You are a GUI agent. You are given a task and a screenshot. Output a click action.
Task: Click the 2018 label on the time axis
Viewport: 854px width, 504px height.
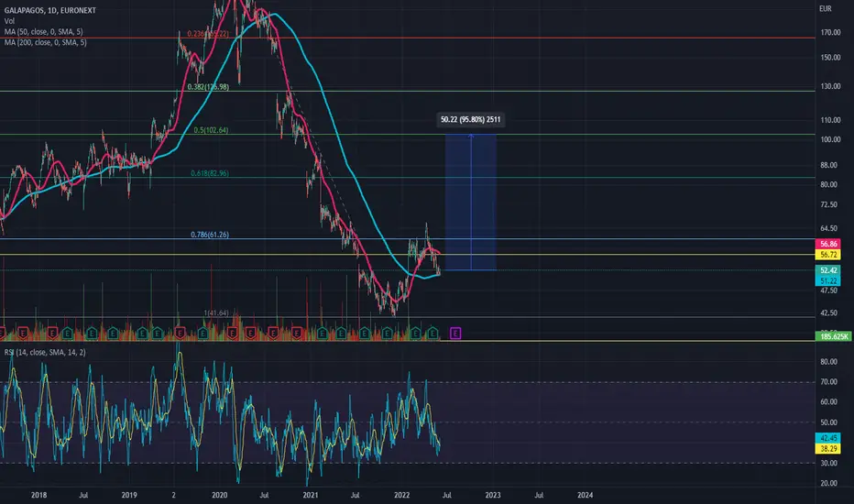pos(38,495)
